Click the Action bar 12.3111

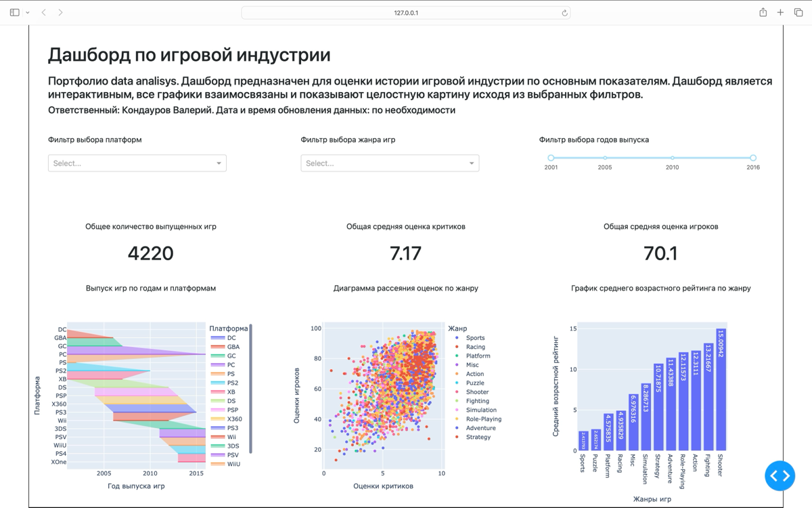pos(696,400)
